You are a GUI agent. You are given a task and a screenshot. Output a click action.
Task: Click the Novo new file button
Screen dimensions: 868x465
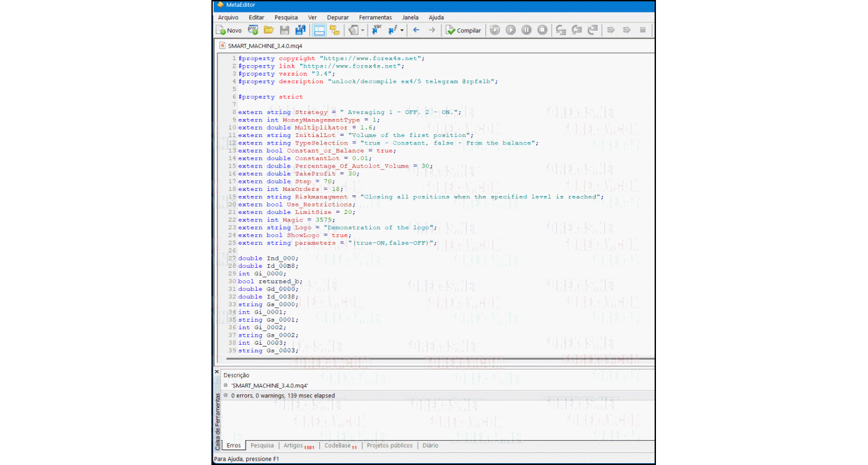coord(229,30)
